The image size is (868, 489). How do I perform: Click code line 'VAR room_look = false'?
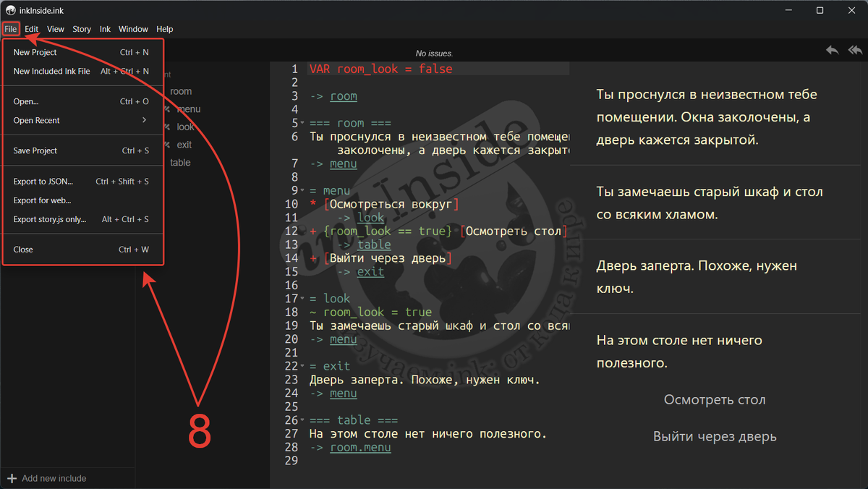(380, 69)
